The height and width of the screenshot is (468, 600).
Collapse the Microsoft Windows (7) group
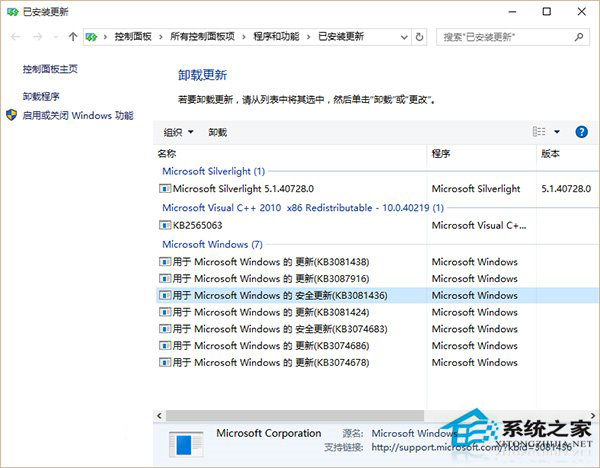pyautogui.click(x=212, y=245)
